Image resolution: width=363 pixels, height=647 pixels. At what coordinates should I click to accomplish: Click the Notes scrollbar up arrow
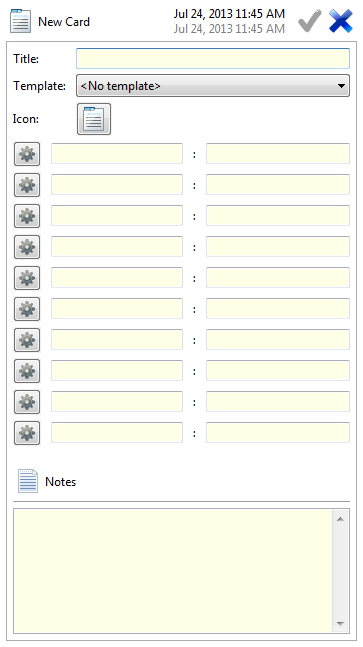pyautogui.click(x=340, y=519)
